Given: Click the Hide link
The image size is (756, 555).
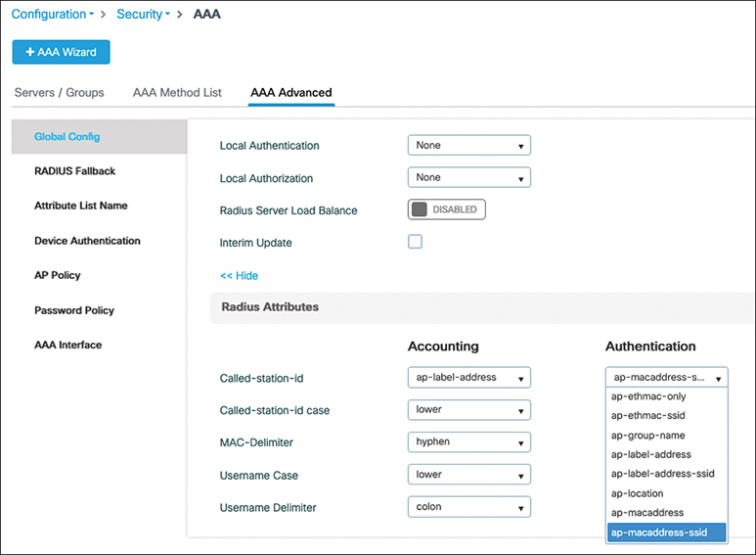Looking at the screenshot, I should 239,276.
